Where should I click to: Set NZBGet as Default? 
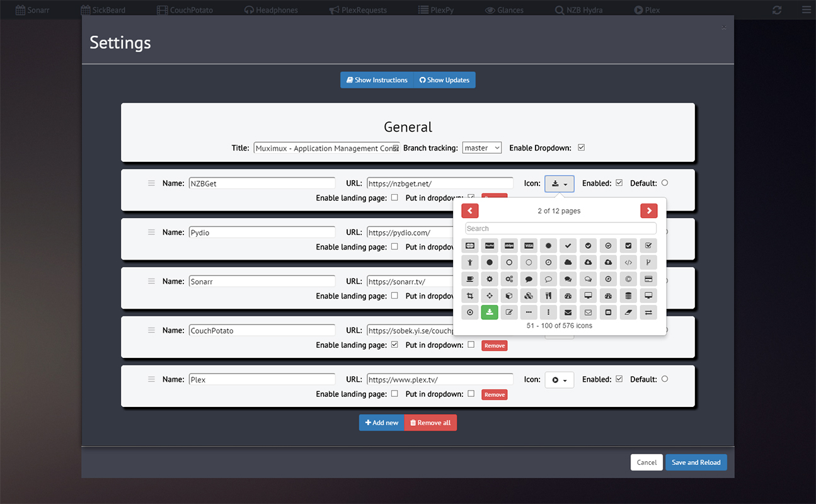click(x=665, y=183)
